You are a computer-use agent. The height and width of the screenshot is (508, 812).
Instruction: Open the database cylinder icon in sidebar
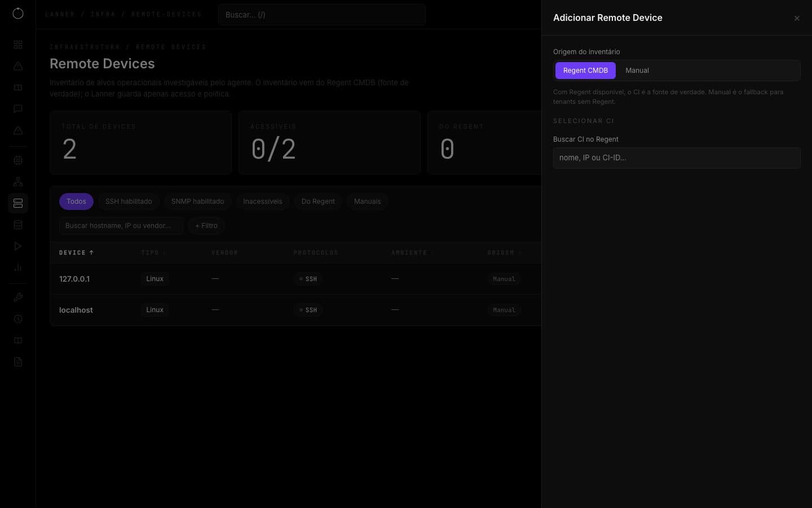pyautogui.click(x=18, y=225)
